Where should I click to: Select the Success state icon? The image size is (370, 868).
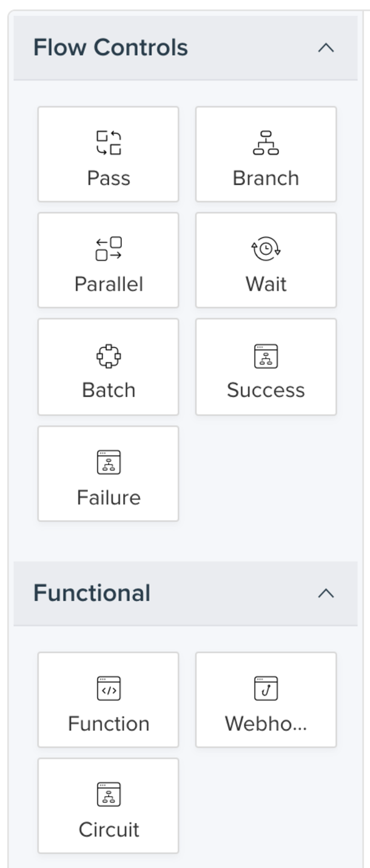266,356
